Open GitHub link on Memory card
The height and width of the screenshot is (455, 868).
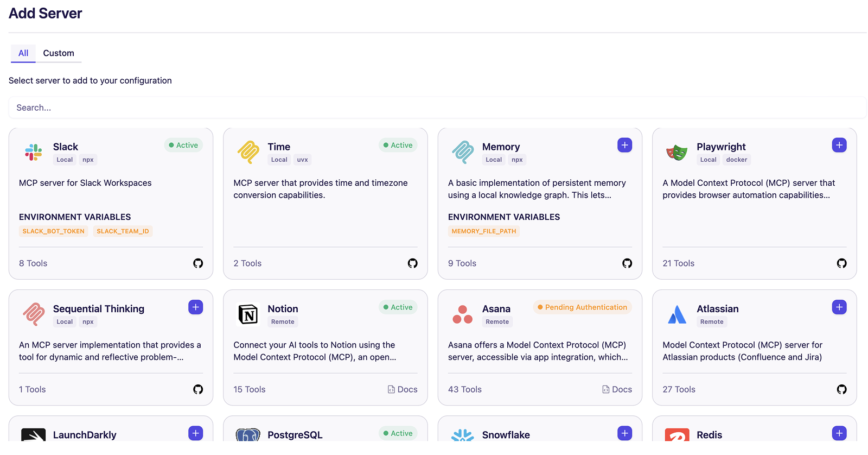tap(627, 263)
